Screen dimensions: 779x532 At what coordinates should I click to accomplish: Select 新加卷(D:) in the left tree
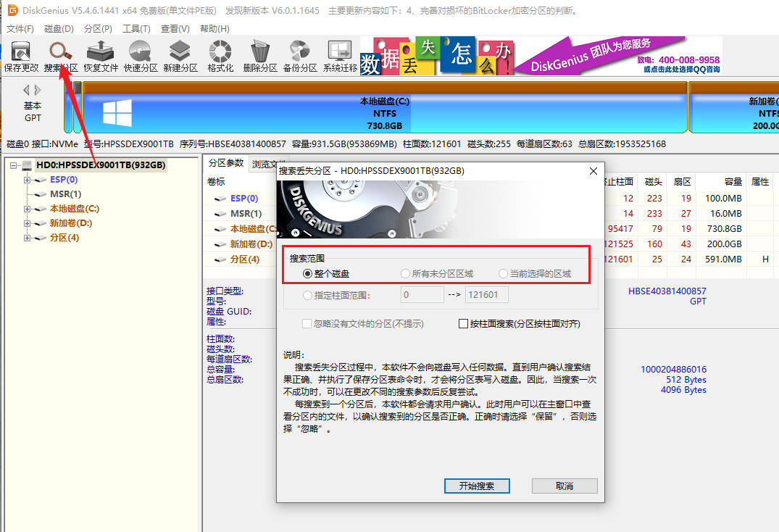(x=70, y=223)
